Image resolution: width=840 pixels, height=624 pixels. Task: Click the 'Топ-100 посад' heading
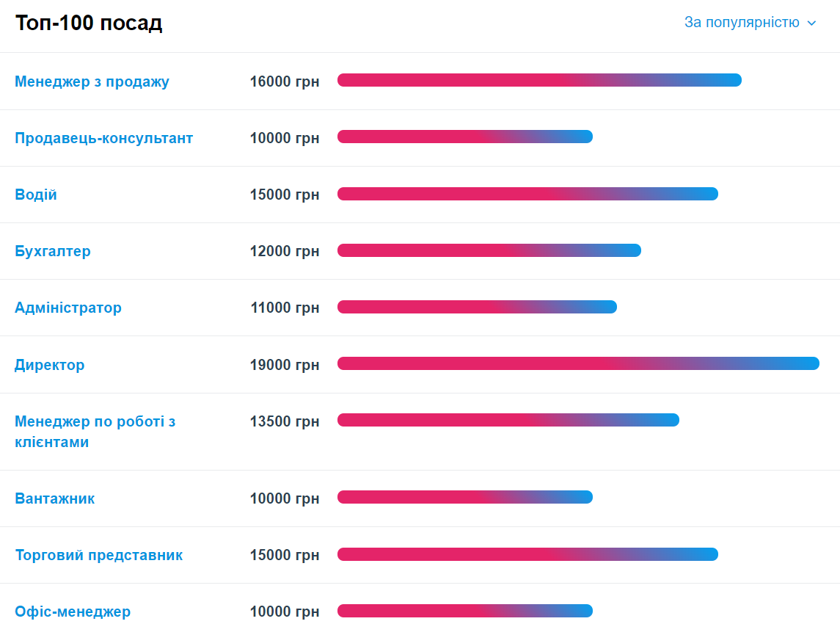tap(89, 23)
